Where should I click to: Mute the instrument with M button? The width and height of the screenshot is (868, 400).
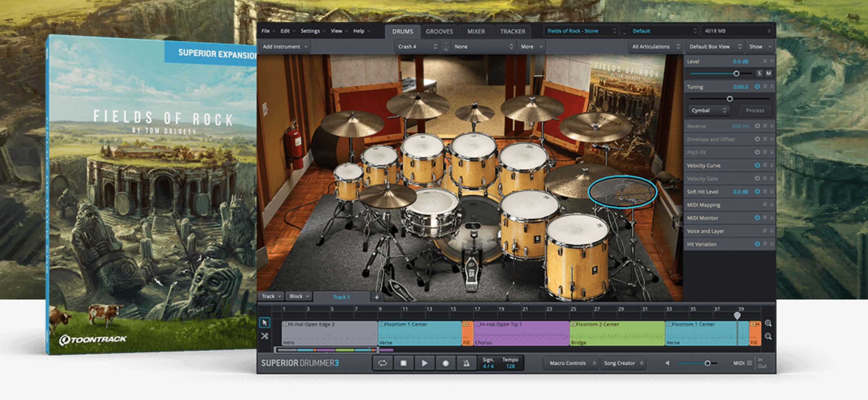pyautogui.click(x=768, y=73)
